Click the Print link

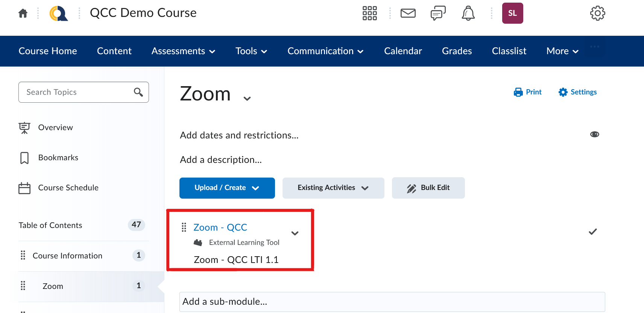pyautogui.click(x=527, y=92)
